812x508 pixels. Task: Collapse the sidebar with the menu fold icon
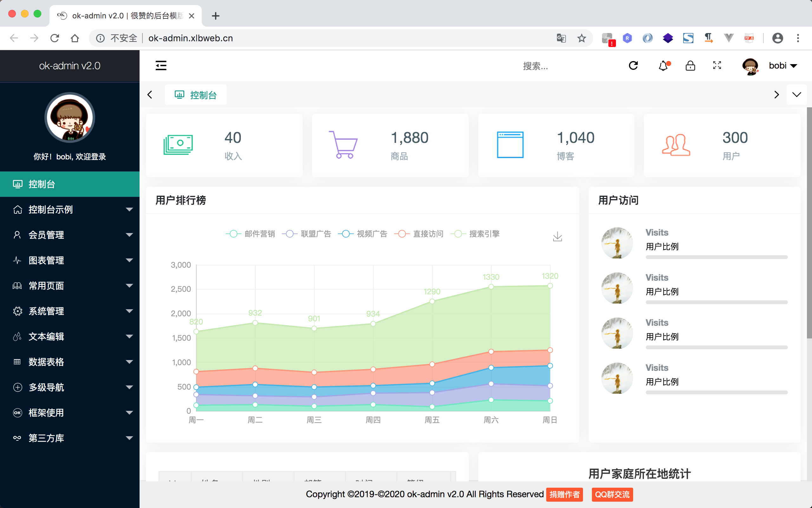(161, 65)
